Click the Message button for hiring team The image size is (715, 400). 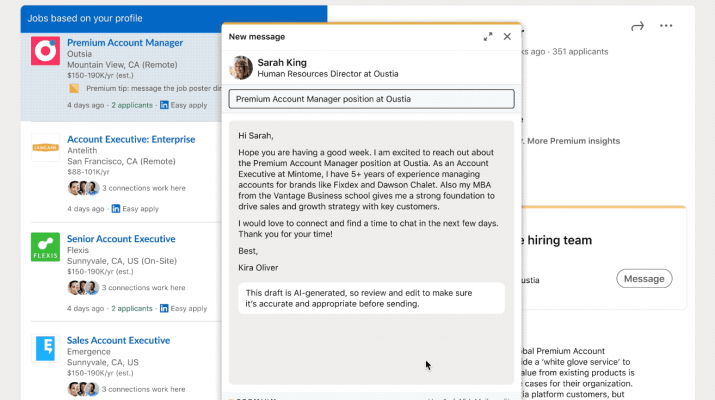pyautogui.click(x=644, y=279)
